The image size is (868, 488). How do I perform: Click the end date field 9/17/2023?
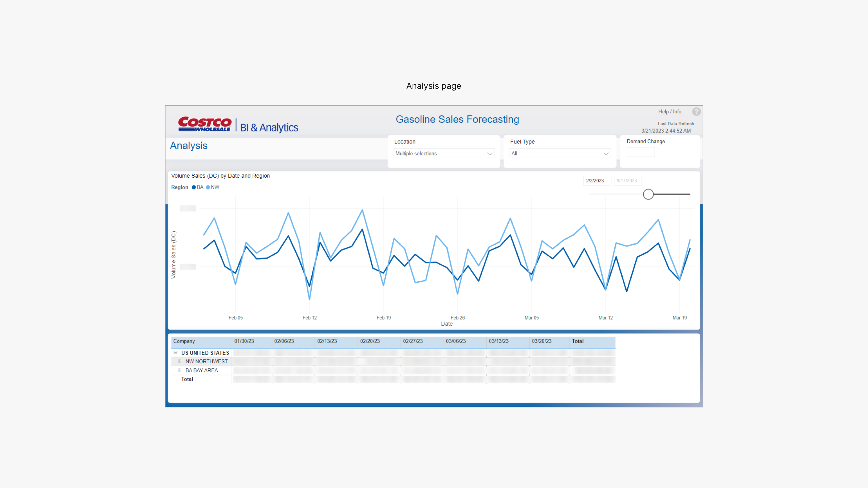pos(627,181)
